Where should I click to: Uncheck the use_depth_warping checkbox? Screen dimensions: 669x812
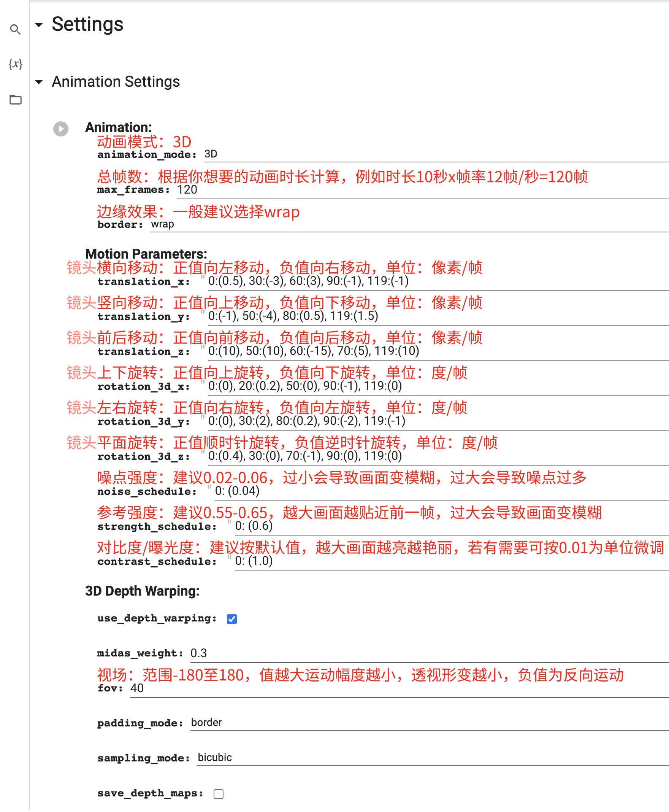(232, 619)
